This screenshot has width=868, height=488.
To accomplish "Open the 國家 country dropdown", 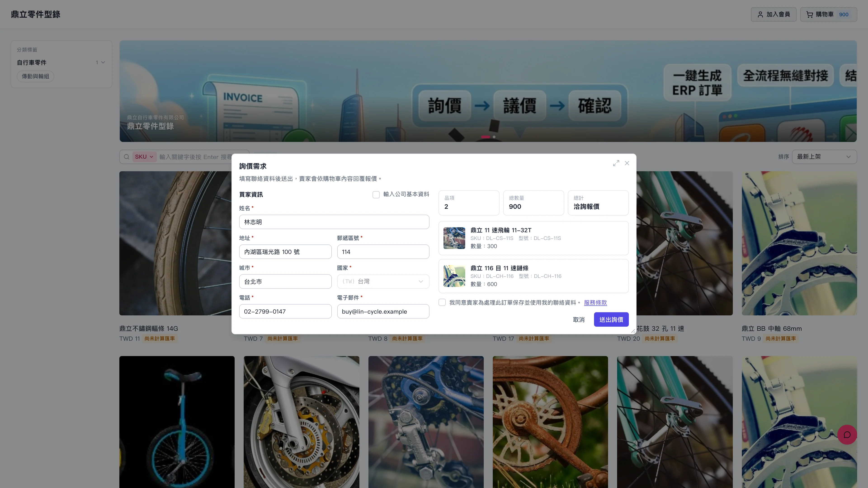I will click(x=383, y=281).
